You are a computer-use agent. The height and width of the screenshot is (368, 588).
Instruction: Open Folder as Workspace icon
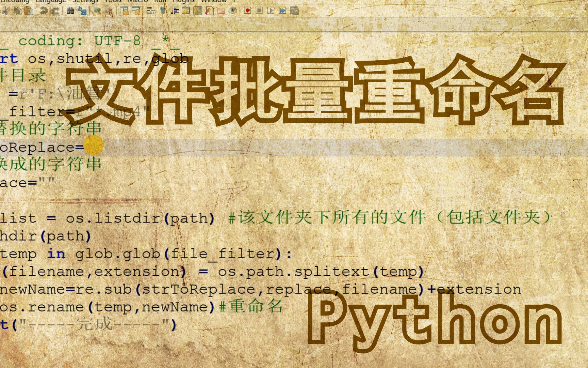point(221,11)
